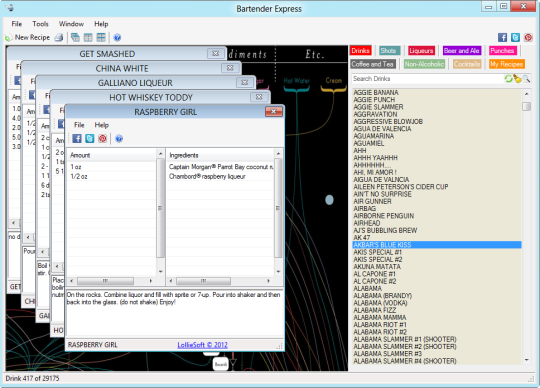Click the Pinterest icon at top right
540x388 pixels.
click(x=528, y=38)
